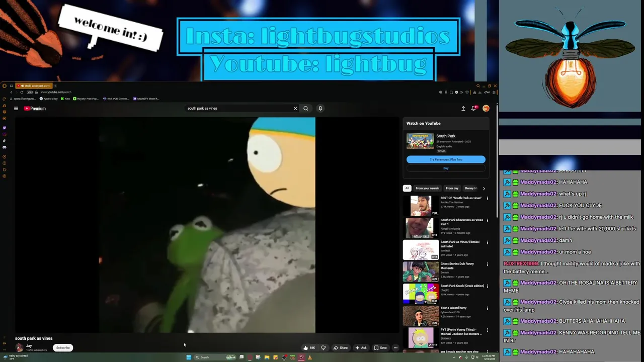Screen dimensions: 644x362
Task: Select the Kenny chip
Action: 470,189
